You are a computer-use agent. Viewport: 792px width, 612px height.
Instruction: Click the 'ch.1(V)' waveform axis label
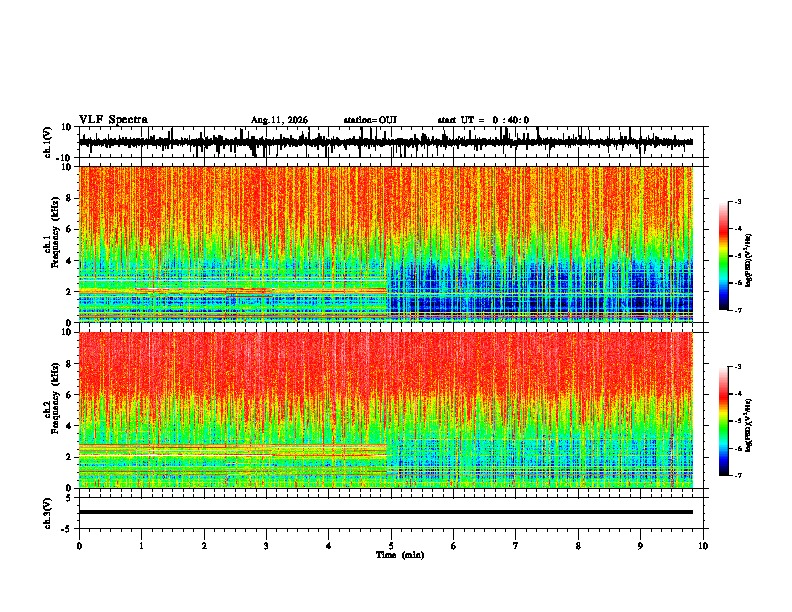click(48, 142)
